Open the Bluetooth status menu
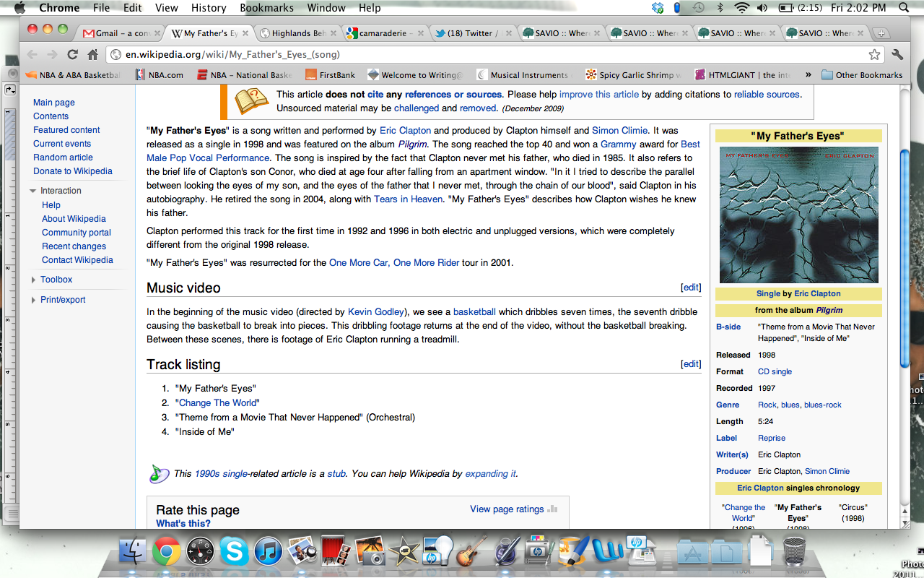924x578 pixels. pos(720,8)
